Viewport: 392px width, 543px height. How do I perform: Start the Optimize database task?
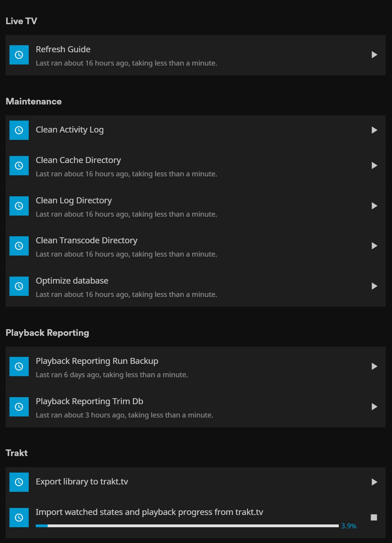coord(374,286)
